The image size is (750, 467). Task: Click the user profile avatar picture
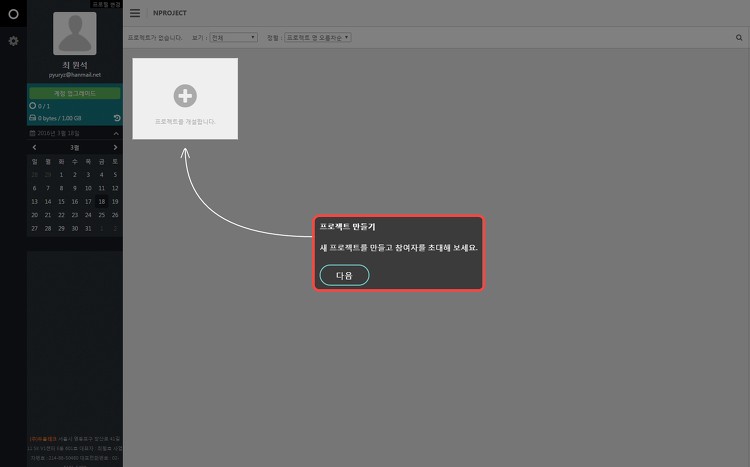[75, 33]
